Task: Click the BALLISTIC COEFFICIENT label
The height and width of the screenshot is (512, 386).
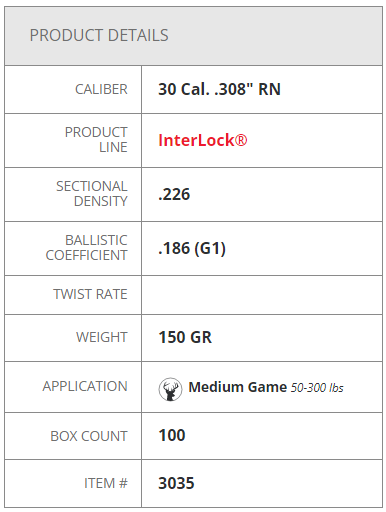Action: point(87,248)
